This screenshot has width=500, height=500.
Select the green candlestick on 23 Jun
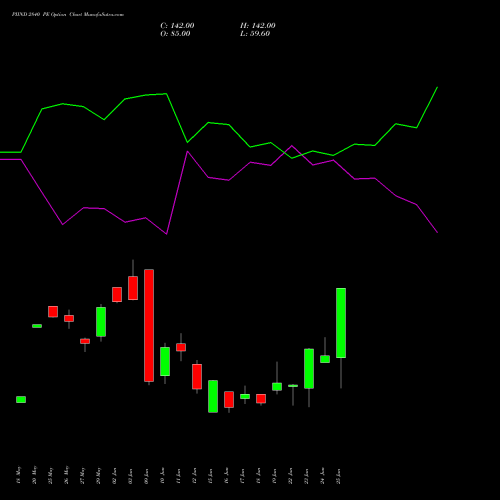pos(309,369)
